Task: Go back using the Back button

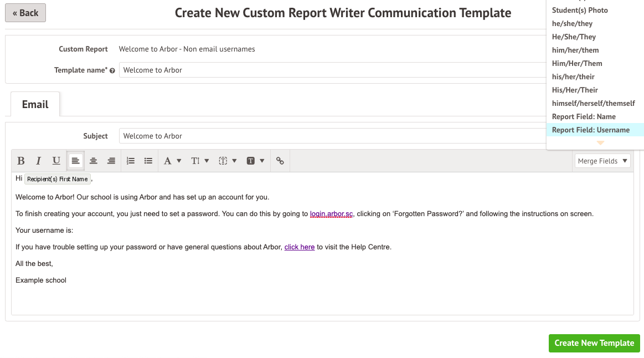Action: [25, 13]
